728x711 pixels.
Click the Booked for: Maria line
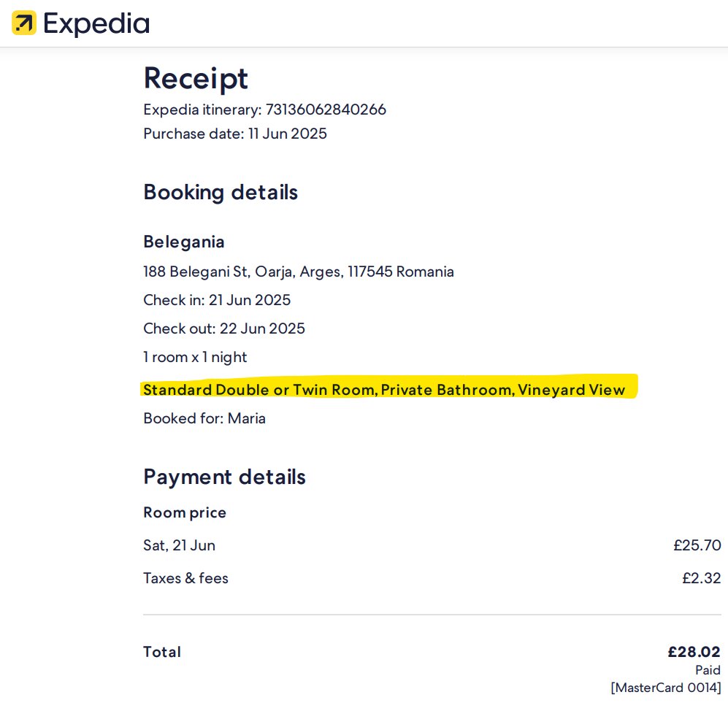tap(204, 418)
